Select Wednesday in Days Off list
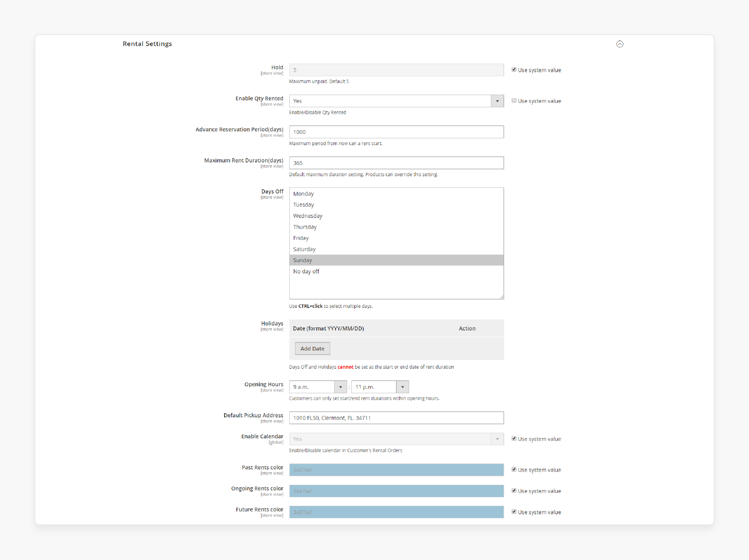 click(x=396, y=216)
